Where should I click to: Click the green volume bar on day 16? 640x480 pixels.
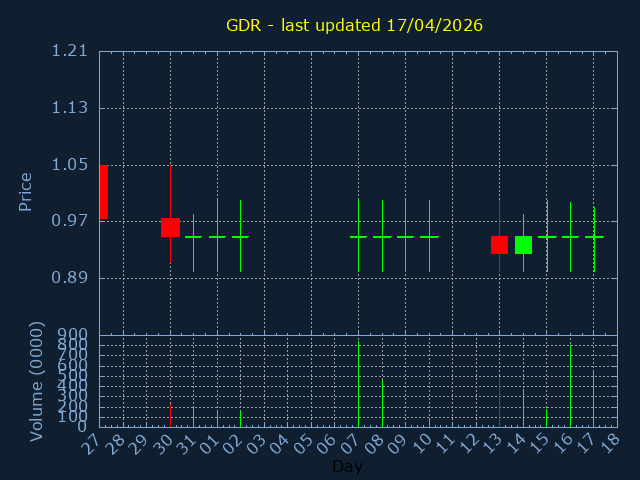tap(570, 386)
